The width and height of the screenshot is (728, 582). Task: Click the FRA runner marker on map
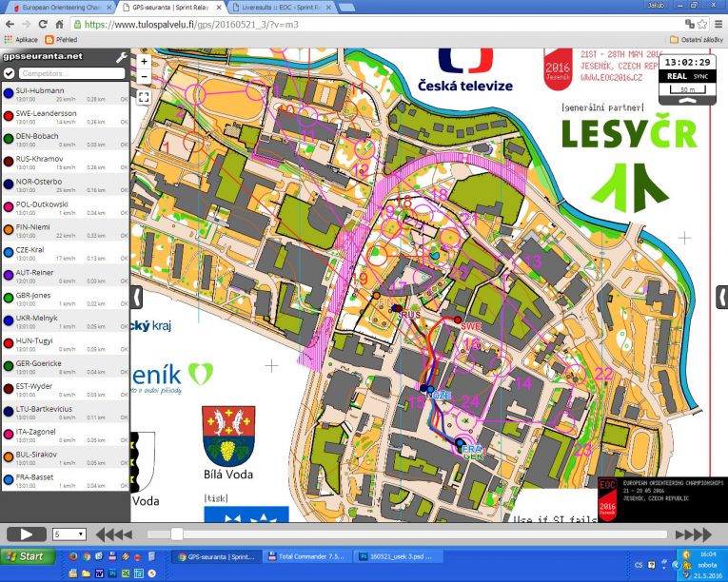[x=460, y=443]
